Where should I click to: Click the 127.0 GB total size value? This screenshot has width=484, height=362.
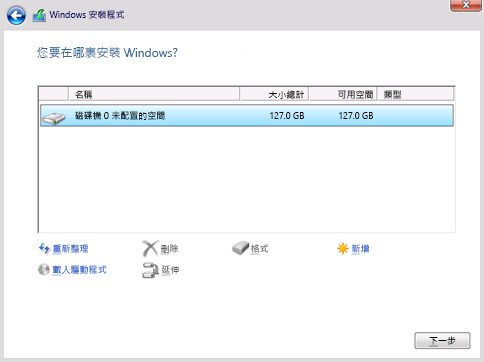287,116
